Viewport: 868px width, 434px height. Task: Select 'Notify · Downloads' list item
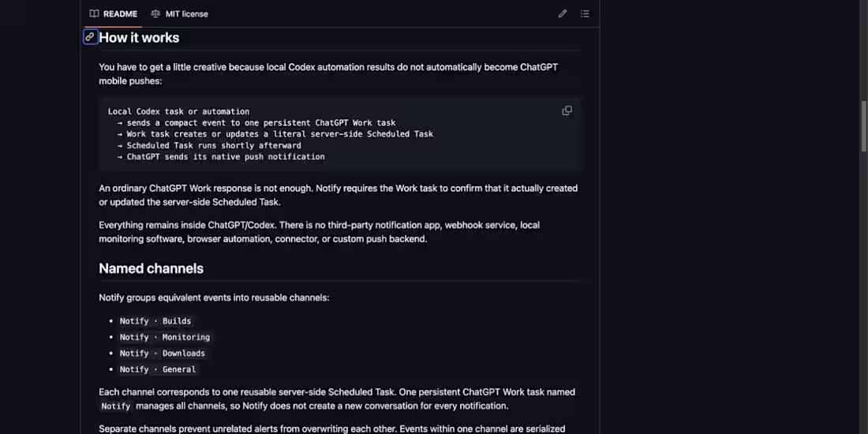coord(163,354)
